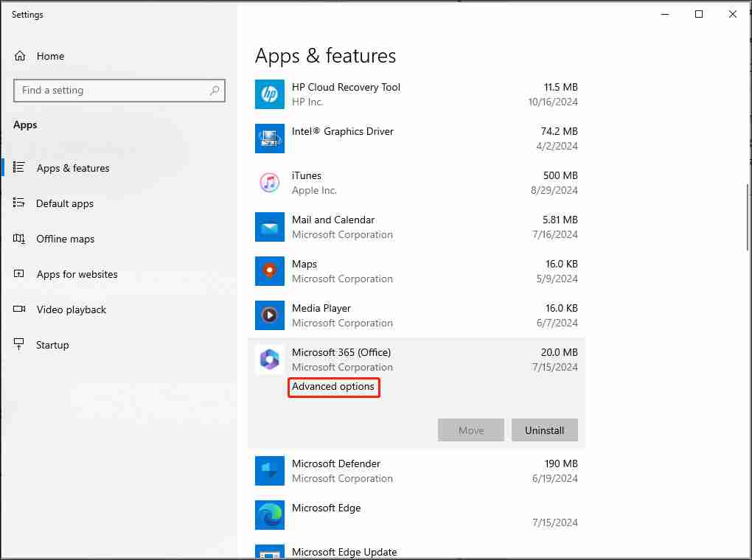Click the Home house icon
Screen dimensions: 752x560
point(20,56)
